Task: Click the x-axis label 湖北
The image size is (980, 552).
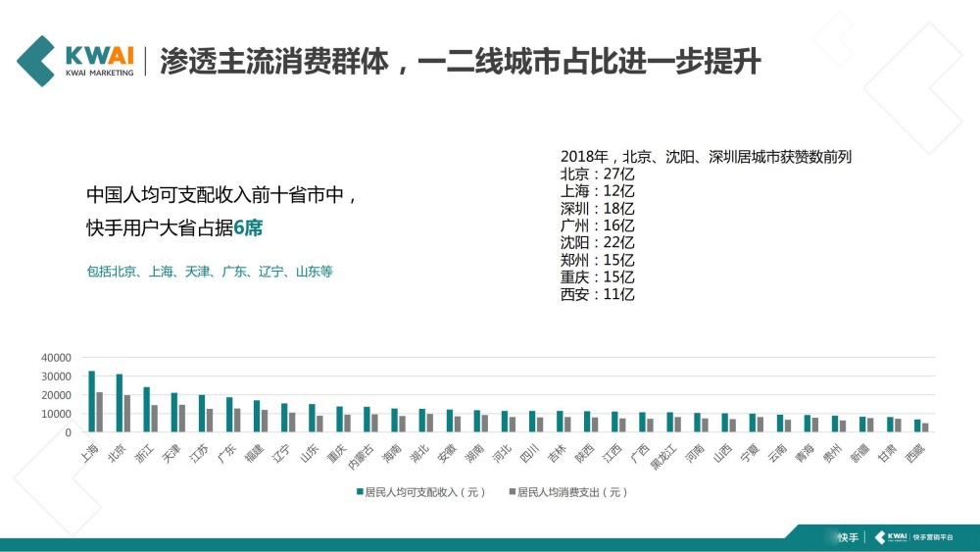Action: tap(419, 453)
